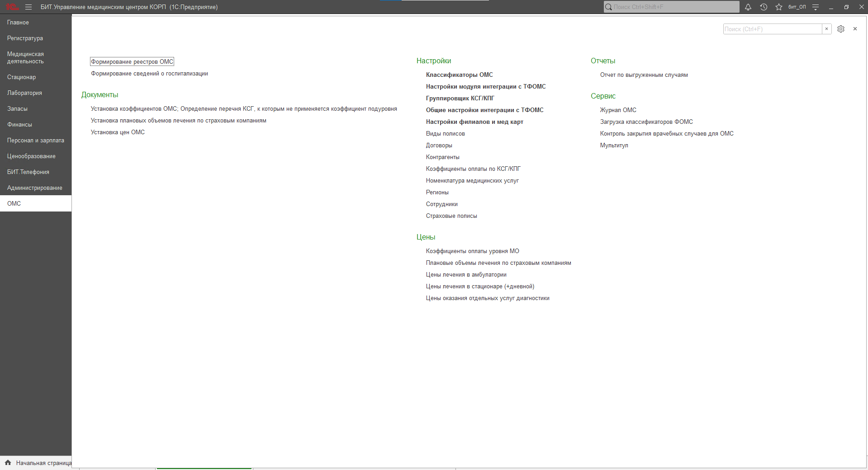Open Журнал ОМС
Viewport: 868px width, 470px height.
[618, 110]
